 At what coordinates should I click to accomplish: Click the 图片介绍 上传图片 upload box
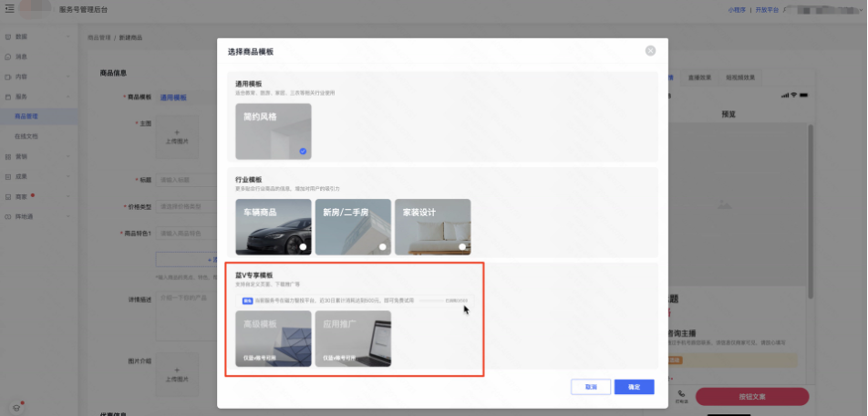[177, 374]
